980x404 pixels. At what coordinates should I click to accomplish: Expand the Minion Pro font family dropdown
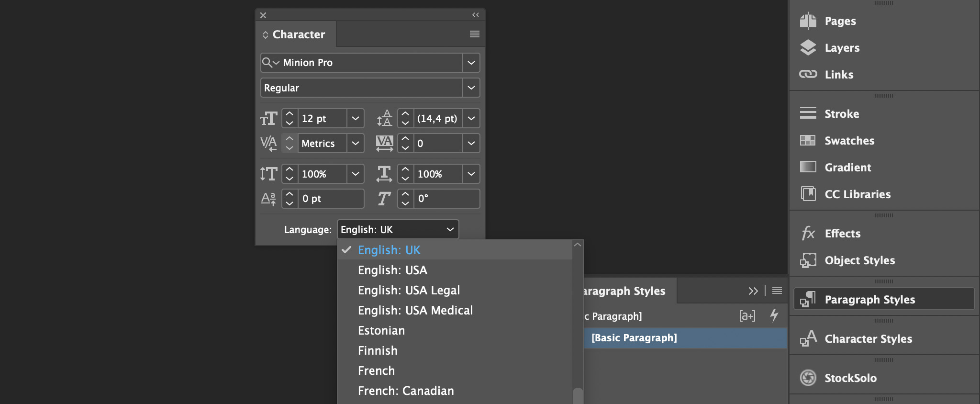point(471,63)
